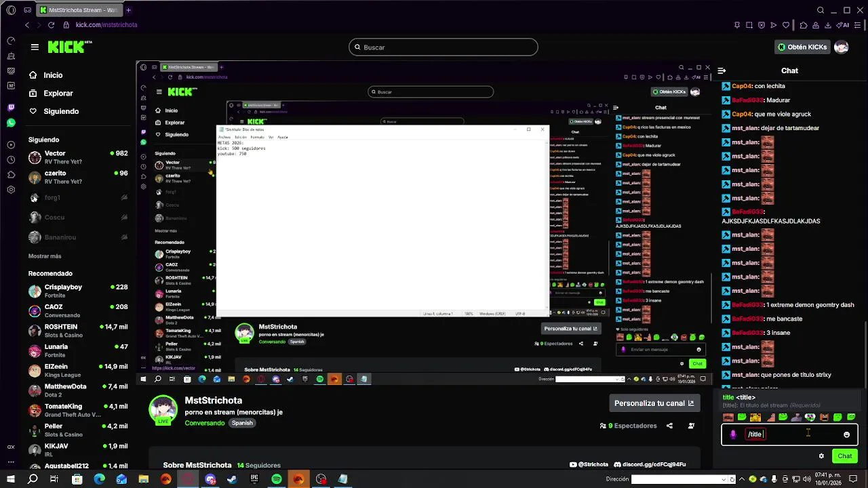Expand the system tray hidden icons chevron
868x488 pixels.
tap(743, 479)
